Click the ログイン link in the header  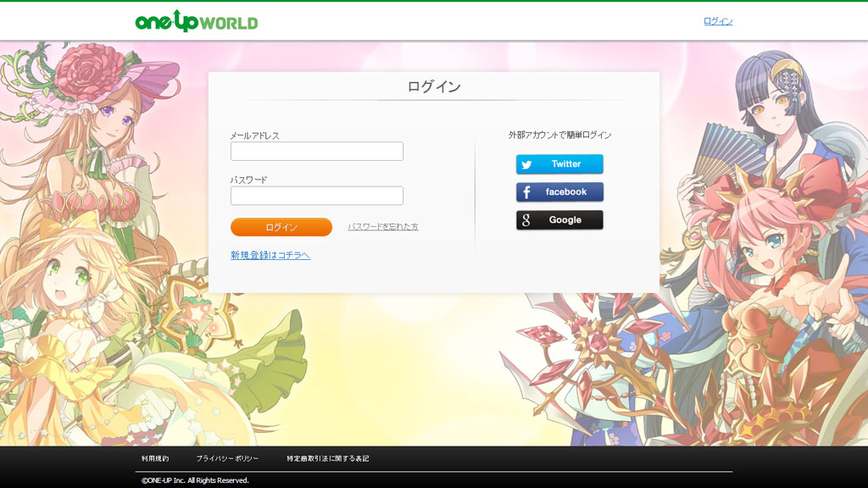click(x=718, y=21)
